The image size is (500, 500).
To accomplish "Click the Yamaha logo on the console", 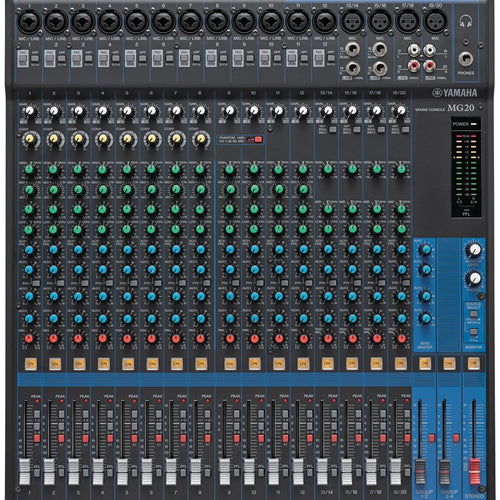I will pos(455,93).
